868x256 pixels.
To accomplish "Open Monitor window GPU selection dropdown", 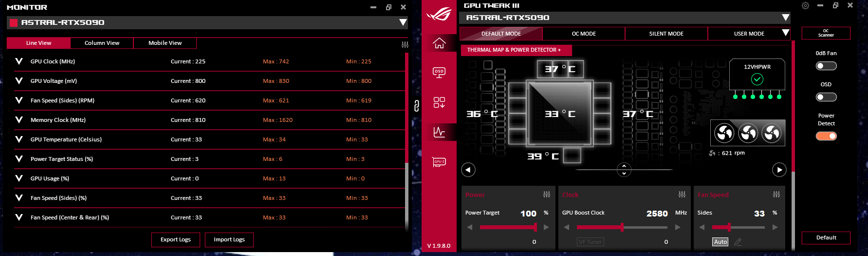I will coord(403,22).
